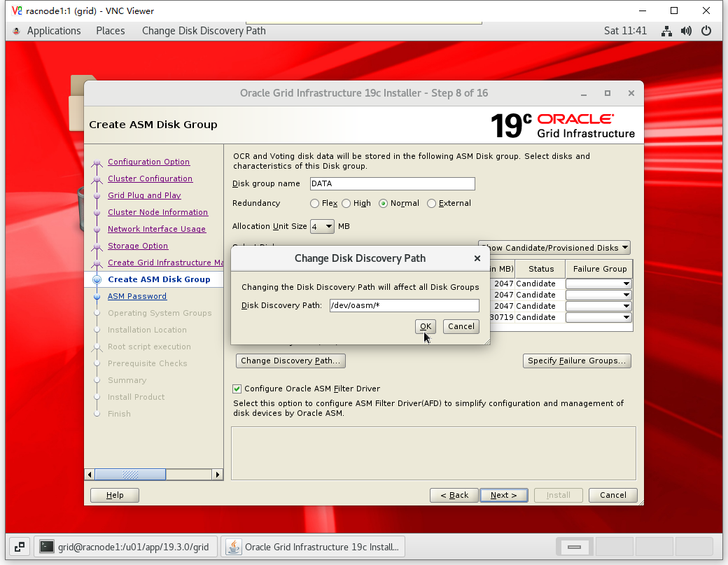Go to Storage Option step

point(138,246)
